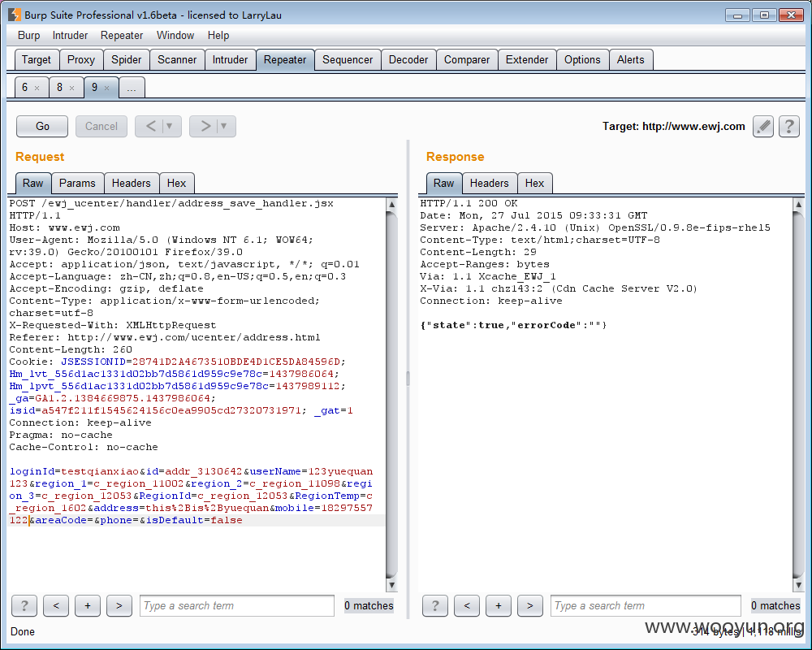Screen dimensions: 812x650
Task: Click the request pane scroll up arrow
Action: pyautogui.click(x=392, y=204)
